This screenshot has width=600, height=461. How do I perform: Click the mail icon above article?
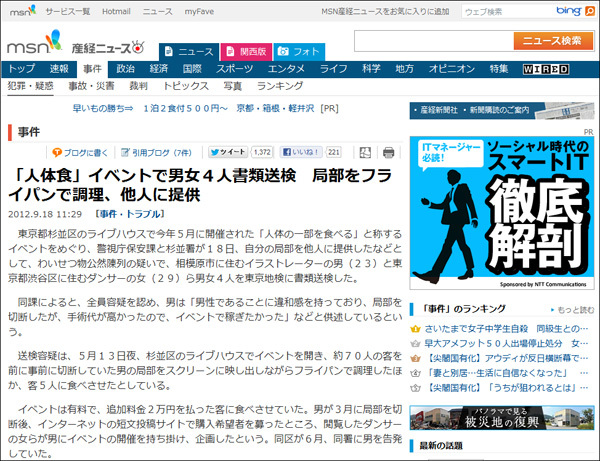[x=362, y=153]
